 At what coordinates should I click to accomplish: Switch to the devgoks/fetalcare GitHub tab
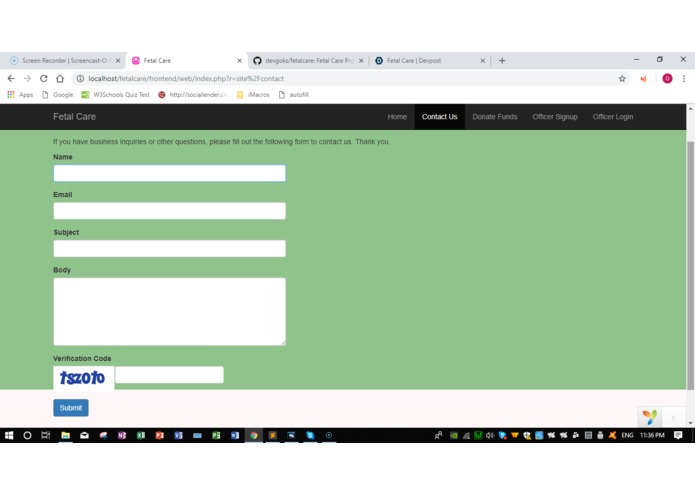click(x=309, y=61)
